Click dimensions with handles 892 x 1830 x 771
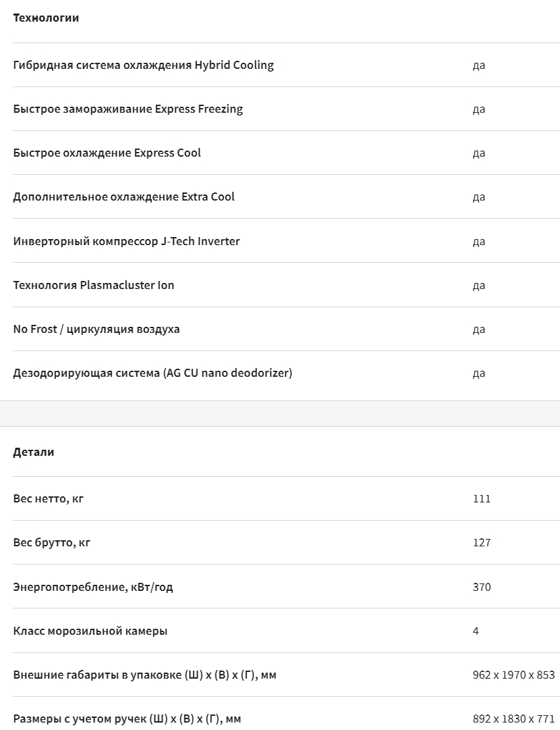The height and width of the screenshot is (730, 560). pyautogui.click(x=513, y=719)
